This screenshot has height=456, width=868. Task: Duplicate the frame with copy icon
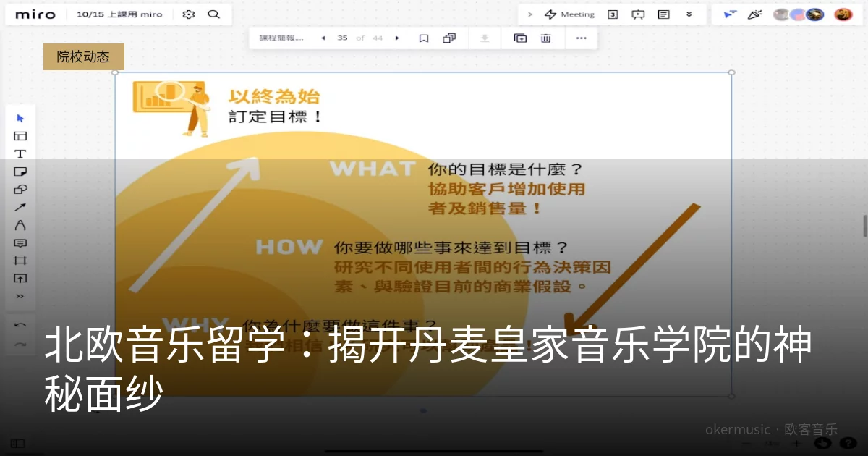click(449, 38)
